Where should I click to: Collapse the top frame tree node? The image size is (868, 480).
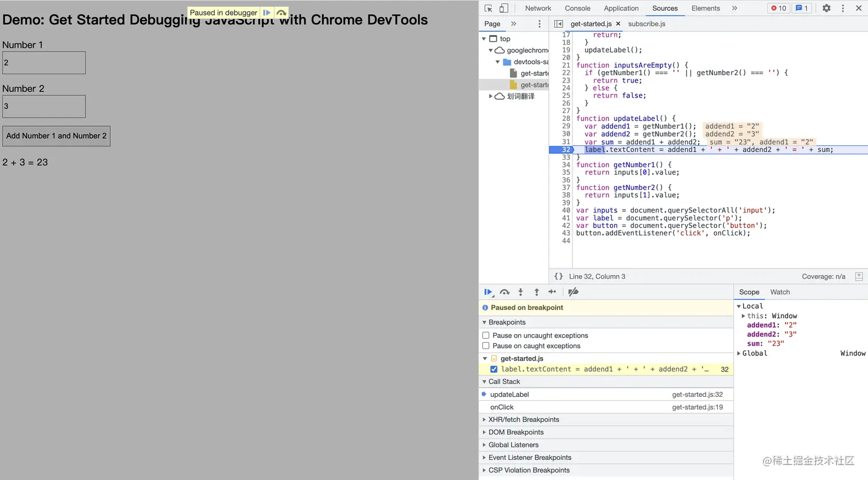tap(484, 38)
